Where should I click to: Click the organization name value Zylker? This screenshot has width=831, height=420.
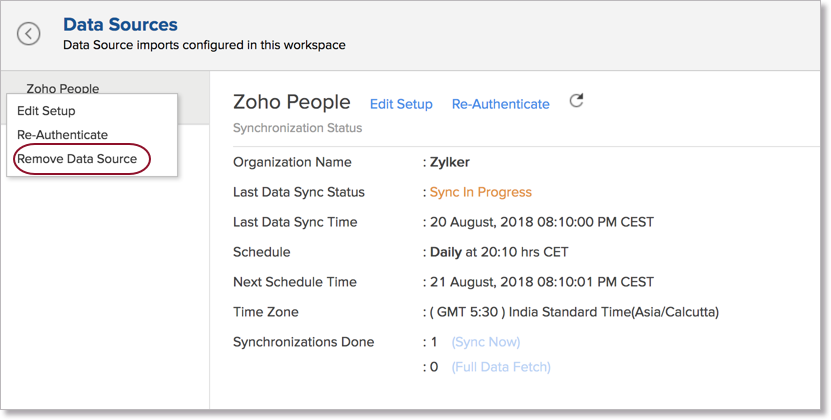coord(449,162)
